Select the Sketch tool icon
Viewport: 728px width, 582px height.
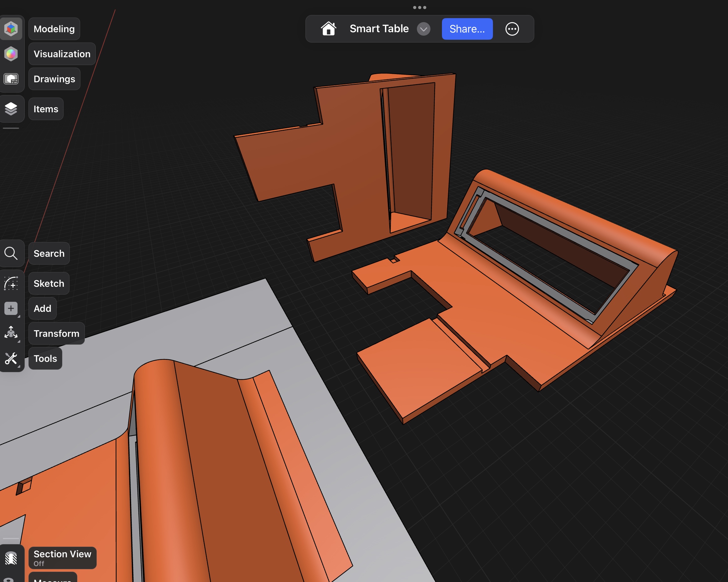click(x=11, y=283)
